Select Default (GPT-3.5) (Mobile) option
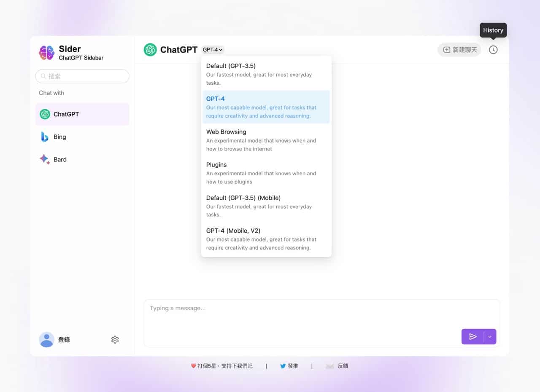 pyautogui.click(x=266, y=206)
